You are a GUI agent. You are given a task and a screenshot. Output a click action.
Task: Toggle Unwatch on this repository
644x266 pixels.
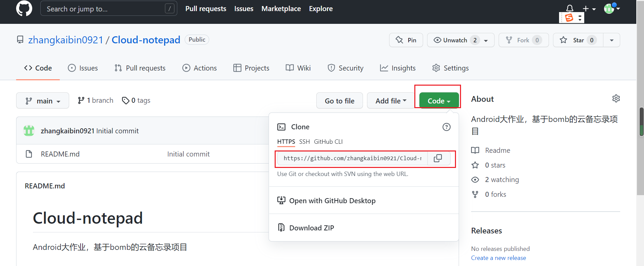460,40
